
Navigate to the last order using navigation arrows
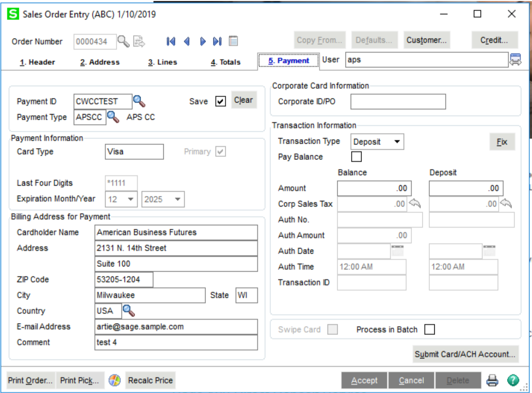tap(217, 41)
